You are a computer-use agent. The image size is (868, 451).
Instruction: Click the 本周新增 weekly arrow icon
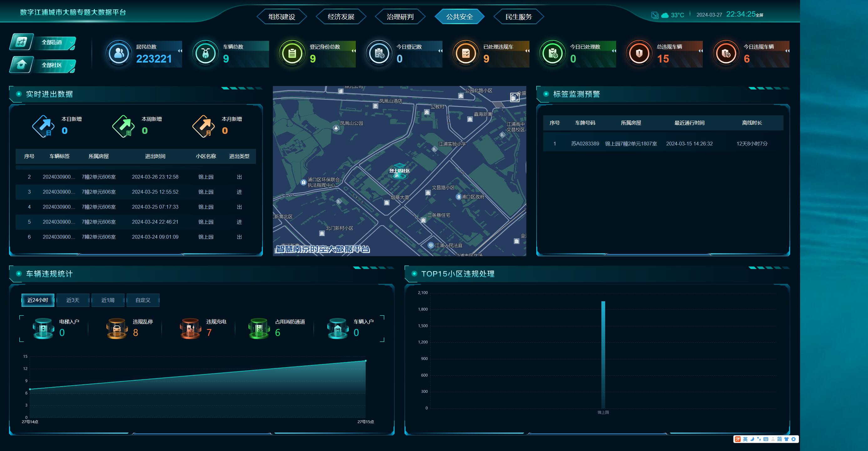pos(123,126)
